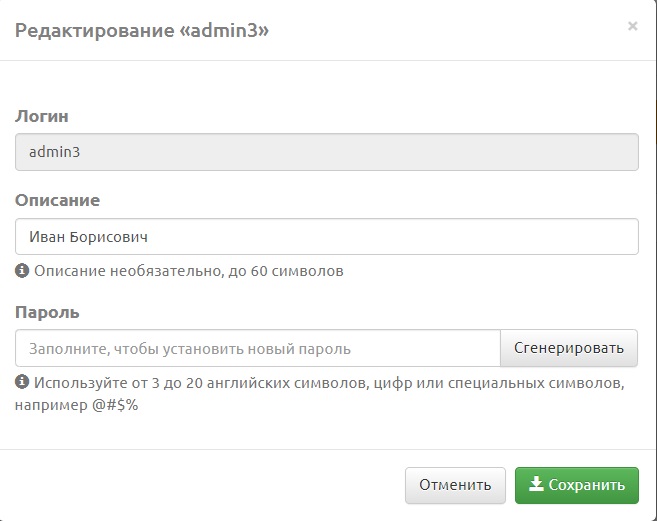The image size is (657, 521).
Task: Click the 'admin3' value text in the login box
Action: pos(54,152)
